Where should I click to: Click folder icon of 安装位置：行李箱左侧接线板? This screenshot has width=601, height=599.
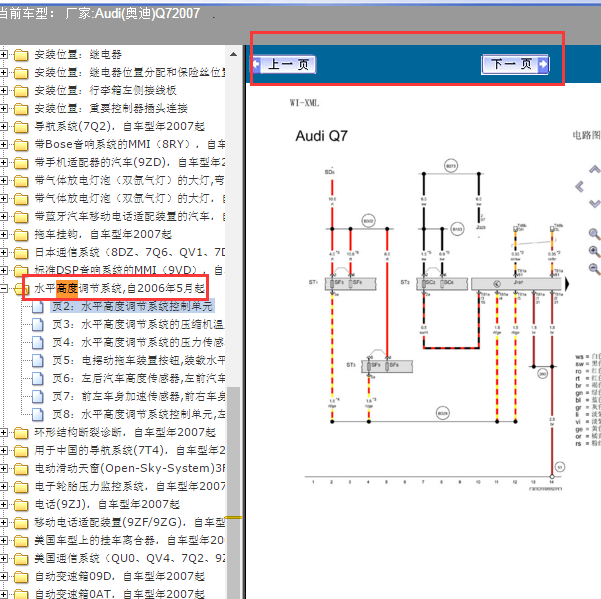click(x=21, y=91)
